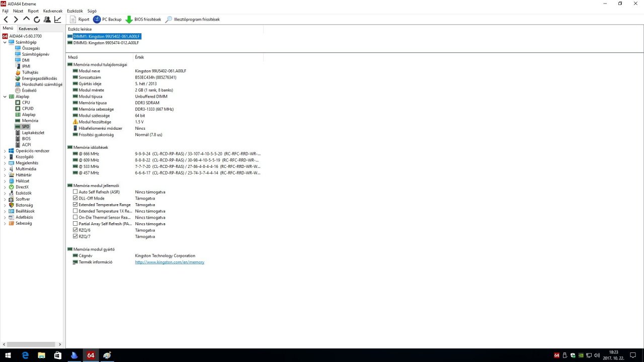
Task: Click the users icon in the toolbar
Action: [x=47, y=20]
